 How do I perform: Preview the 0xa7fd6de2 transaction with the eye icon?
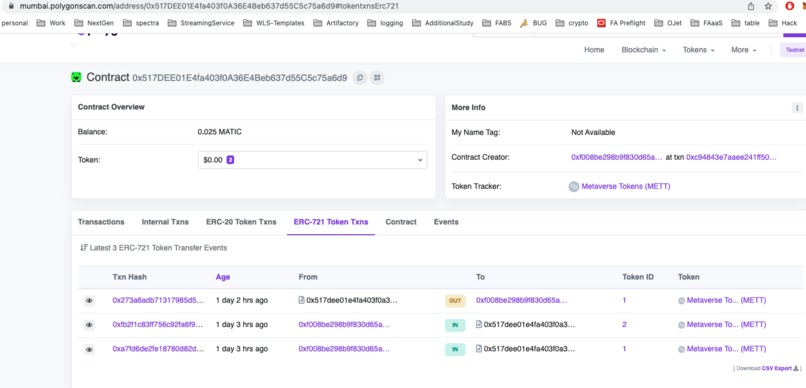89,349
